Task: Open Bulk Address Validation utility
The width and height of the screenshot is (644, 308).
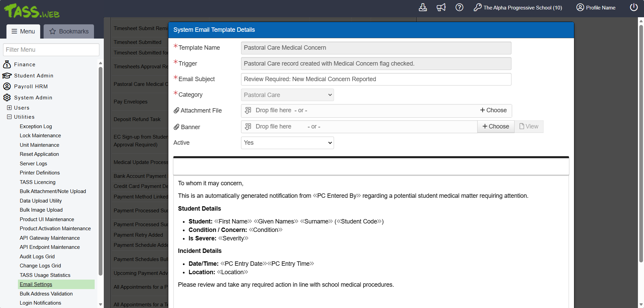Action: (46, 294)
